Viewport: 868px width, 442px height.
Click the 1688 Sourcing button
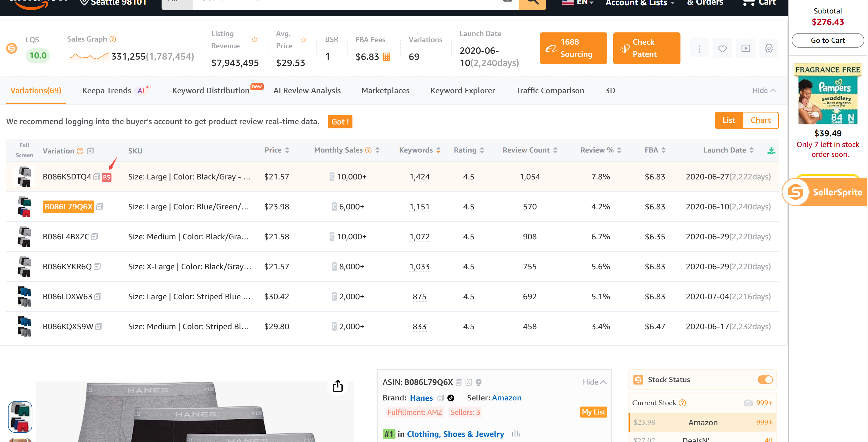573,48
